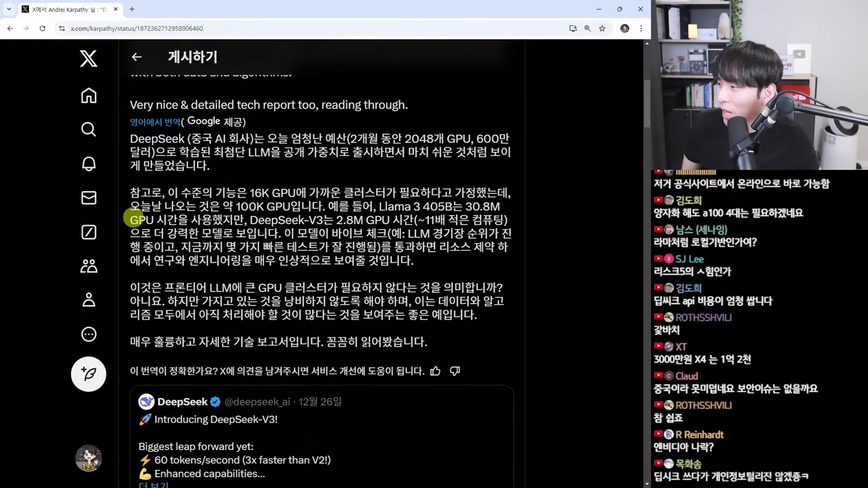Click chat username Claud
868x488 pixels.
tap(687, 376)
